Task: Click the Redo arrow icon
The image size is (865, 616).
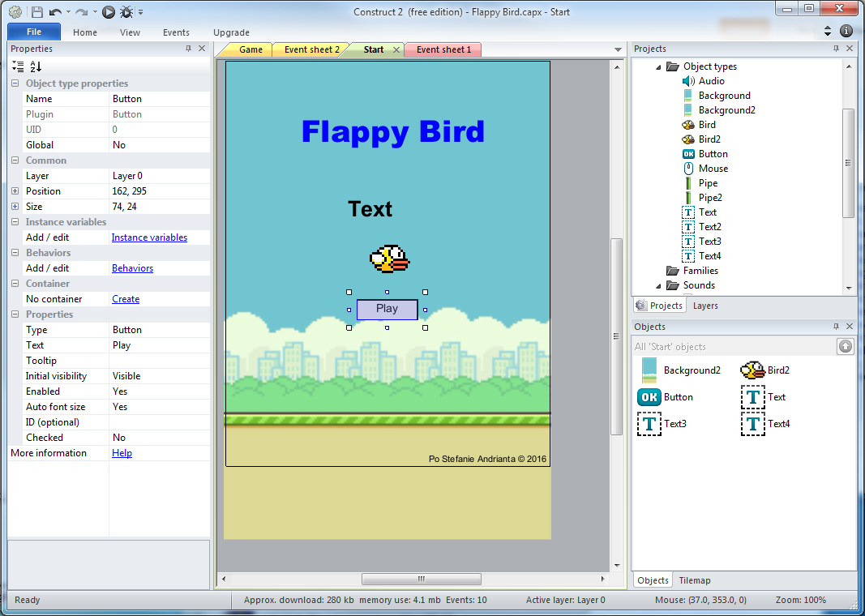Action: 81,11
